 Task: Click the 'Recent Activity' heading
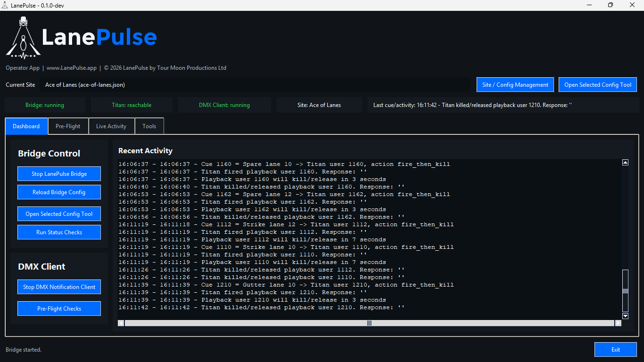pyautogui.click(x=145, y=151)
